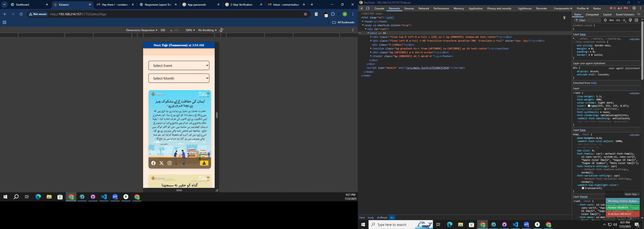Image resolution: width=644 pixels, height=229 pixels.
Task: Toggle rendering emulations paintbrush icon
Action: tap(630, 20)
